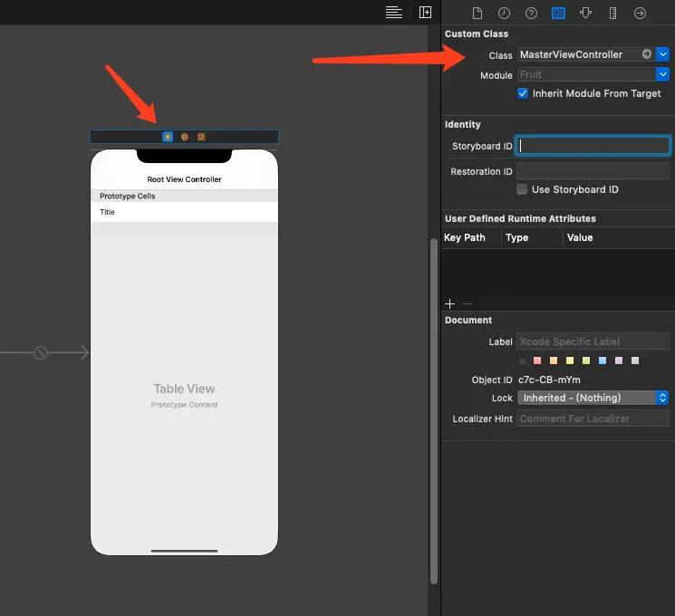The height and width of the screenshot is (616, 675).
Task: Click the Object ID value c7c-CB-mYm
Action: [549, 380]
